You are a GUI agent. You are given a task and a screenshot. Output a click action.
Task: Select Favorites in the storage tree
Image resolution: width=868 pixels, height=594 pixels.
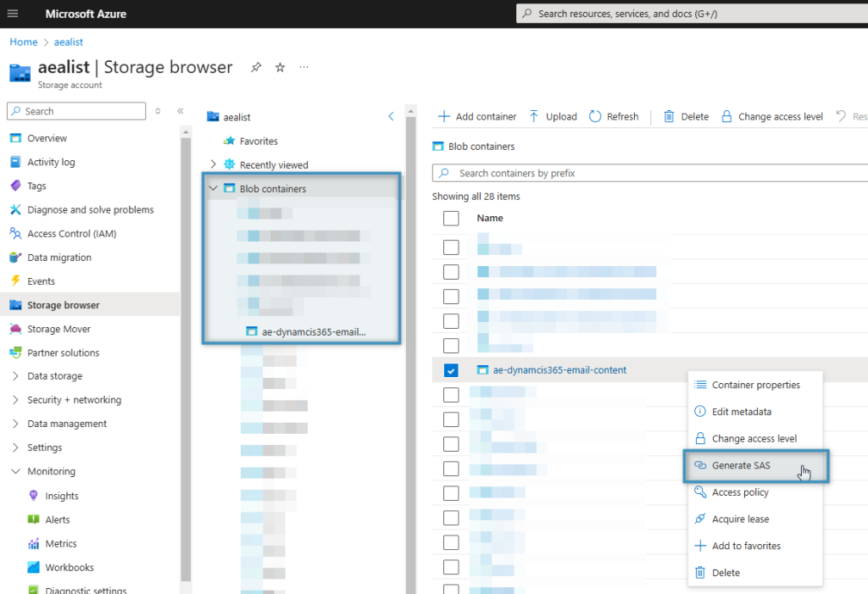pos(259,141)
